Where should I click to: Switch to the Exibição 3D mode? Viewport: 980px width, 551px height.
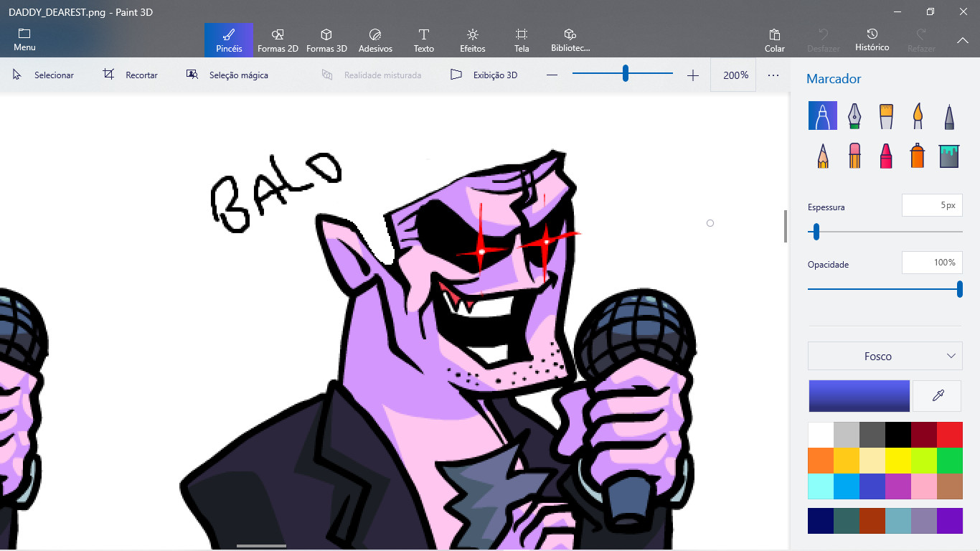[x=484, y=75]
